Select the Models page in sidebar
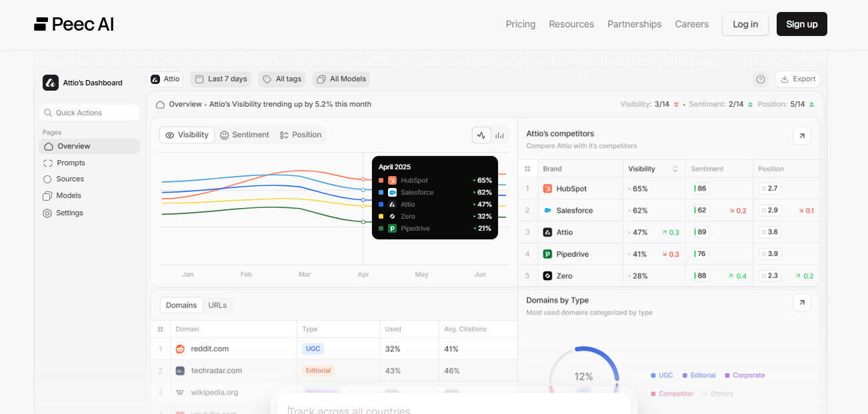Viewport: 868px width, 414px height. tap(68, 195)
